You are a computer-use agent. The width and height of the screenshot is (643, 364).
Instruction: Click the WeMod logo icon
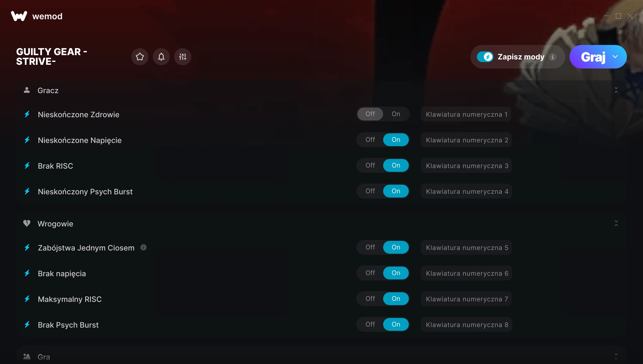click(x=19, y=16)
